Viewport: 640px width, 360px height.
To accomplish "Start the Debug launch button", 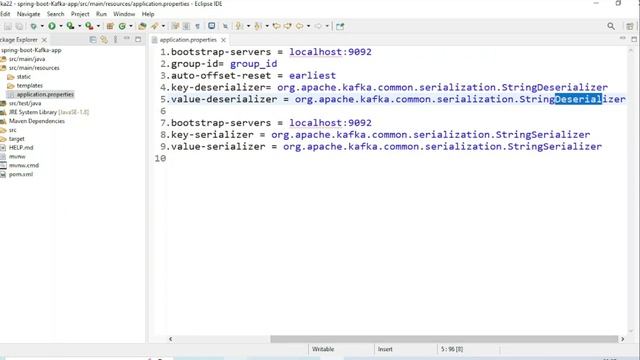I will tap(33, 26).
